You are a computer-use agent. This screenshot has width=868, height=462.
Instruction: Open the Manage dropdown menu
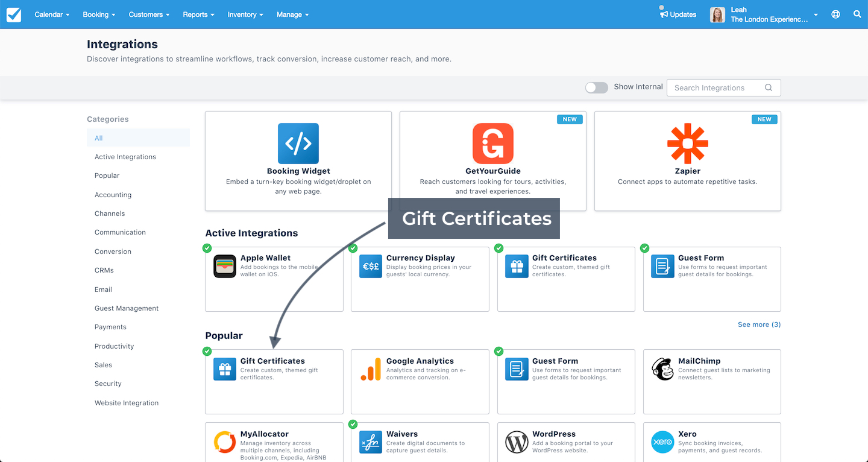point(292,14)
